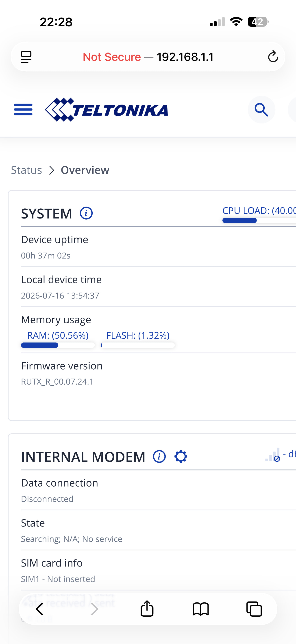The width and height of the screenshot is (296, 644).
Task: Go back with the browser back arrow
Action: tap(40, 609)
